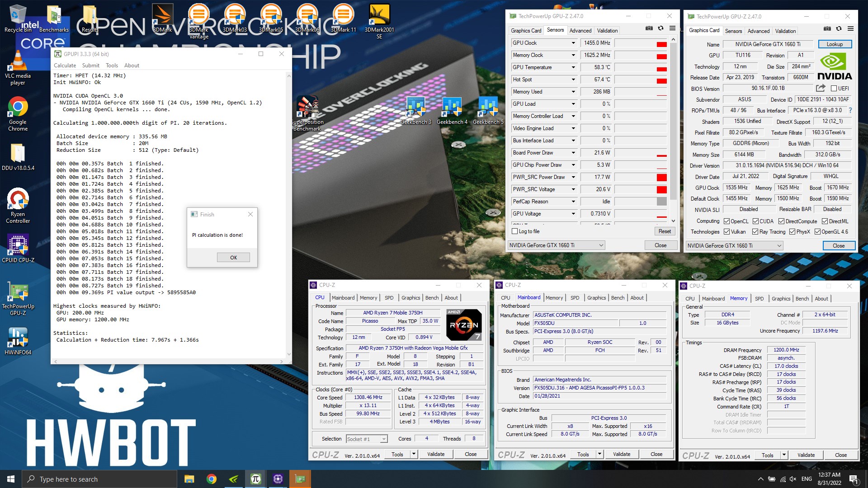Open the Recycle Bin desktop icon
868x488 pixels.
click(18, 18)
